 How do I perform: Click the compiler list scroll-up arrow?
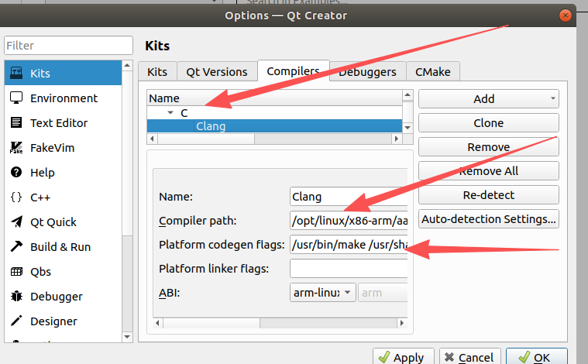pos(407,95)
